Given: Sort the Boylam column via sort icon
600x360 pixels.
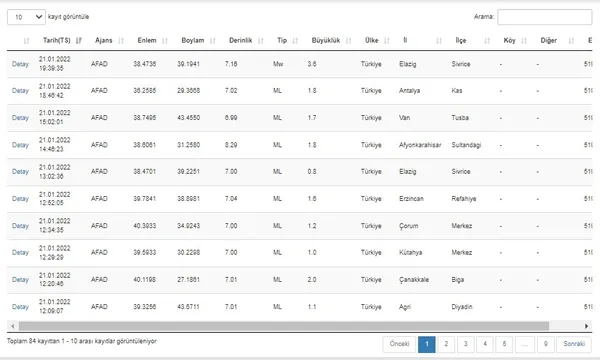Looking at the screenshot, I should pos(213,41).
